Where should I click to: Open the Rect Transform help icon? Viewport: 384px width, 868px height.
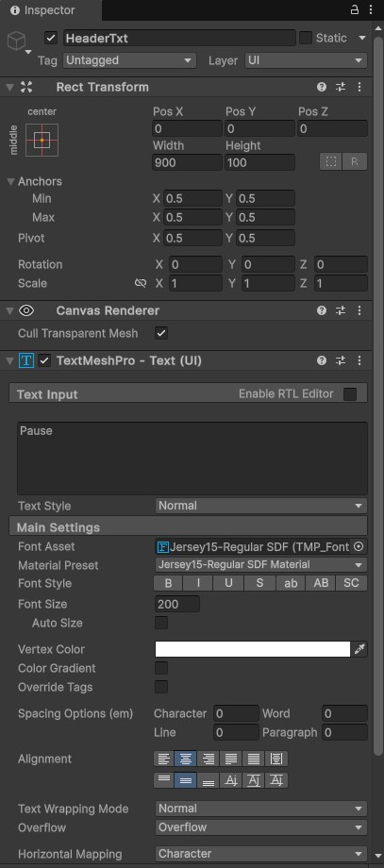pyautogui.click(x=322, y=87)
